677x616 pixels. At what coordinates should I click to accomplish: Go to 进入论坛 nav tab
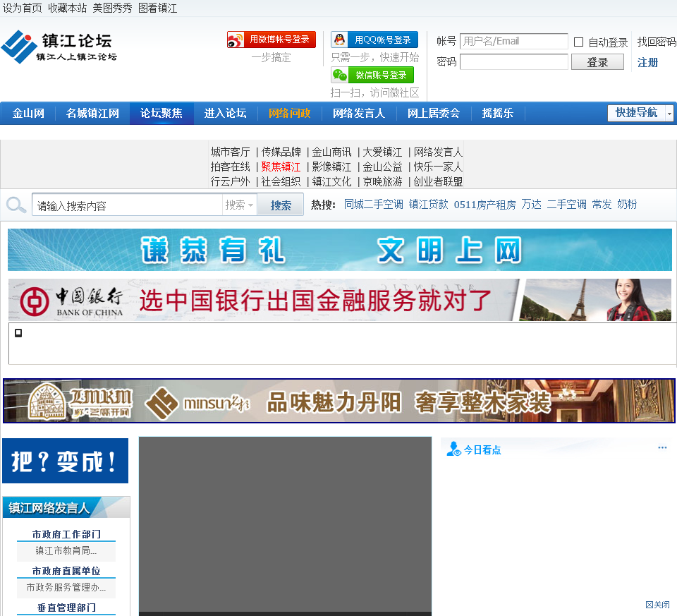pyautogui.click(x=226, y=114)
